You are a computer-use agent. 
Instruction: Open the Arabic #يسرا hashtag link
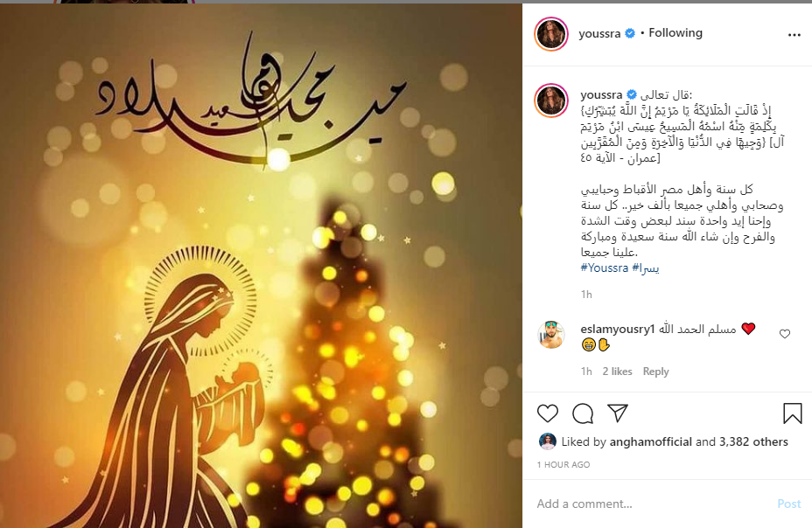pyautogui.click(x=646, y=267)
